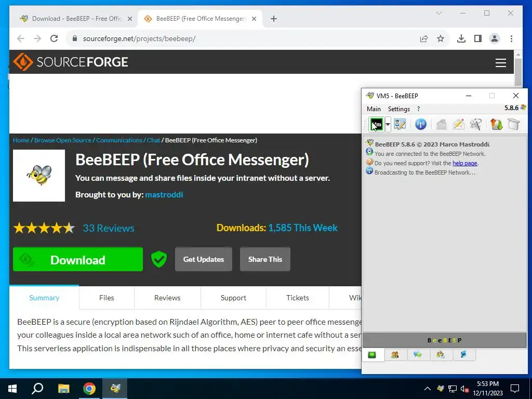532x399 pixels.
Task: Open File Explorer from the taskbar
Action: tap(63, 389)
